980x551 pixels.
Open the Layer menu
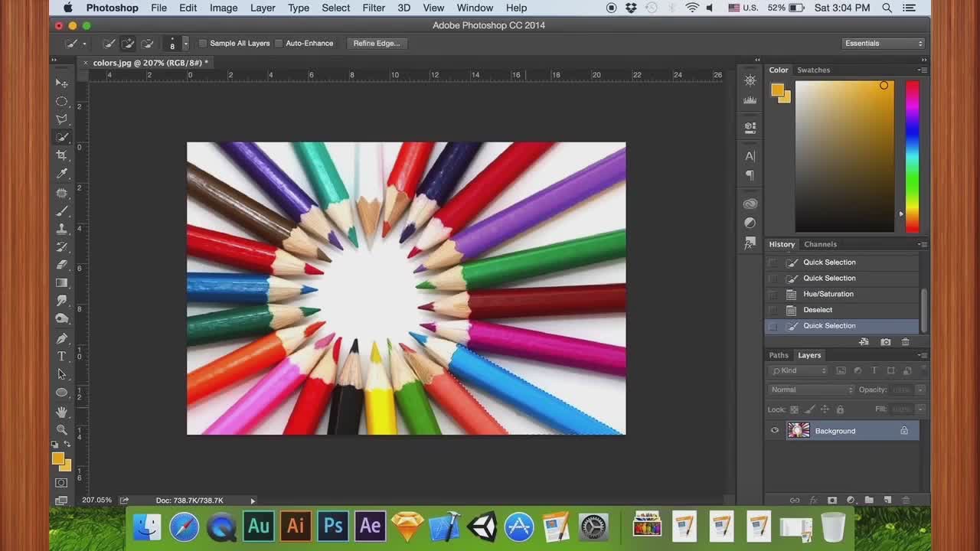click(263, 8)
